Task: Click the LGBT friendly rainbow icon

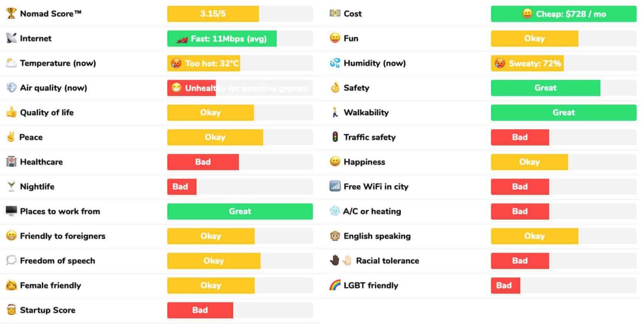Action: (x=335, y=285)
